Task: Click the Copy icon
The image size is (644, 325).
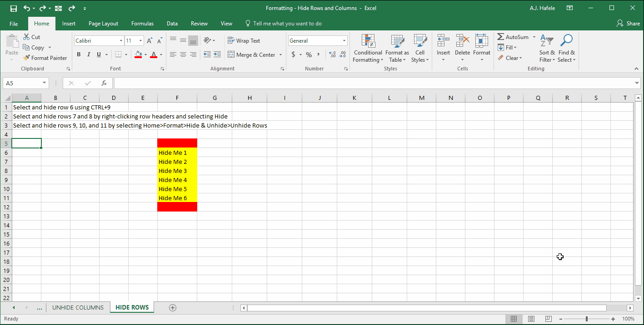Action: (26, 47)
